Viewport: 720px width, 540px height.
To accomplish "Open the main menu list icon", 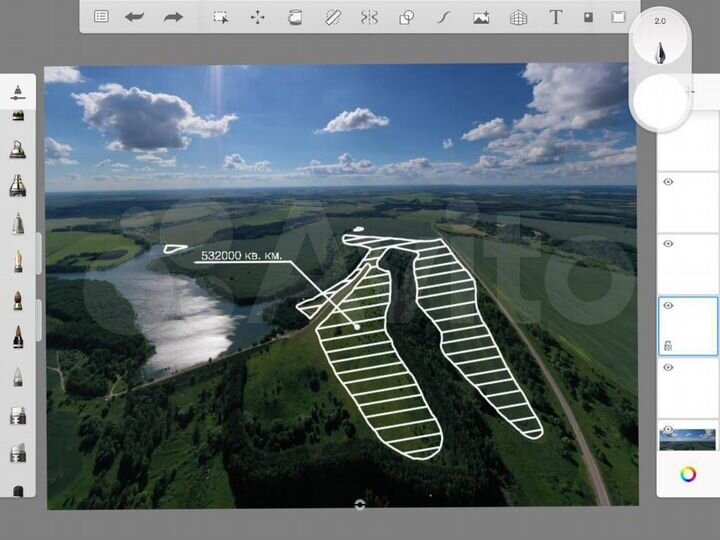I will (101, 17).
